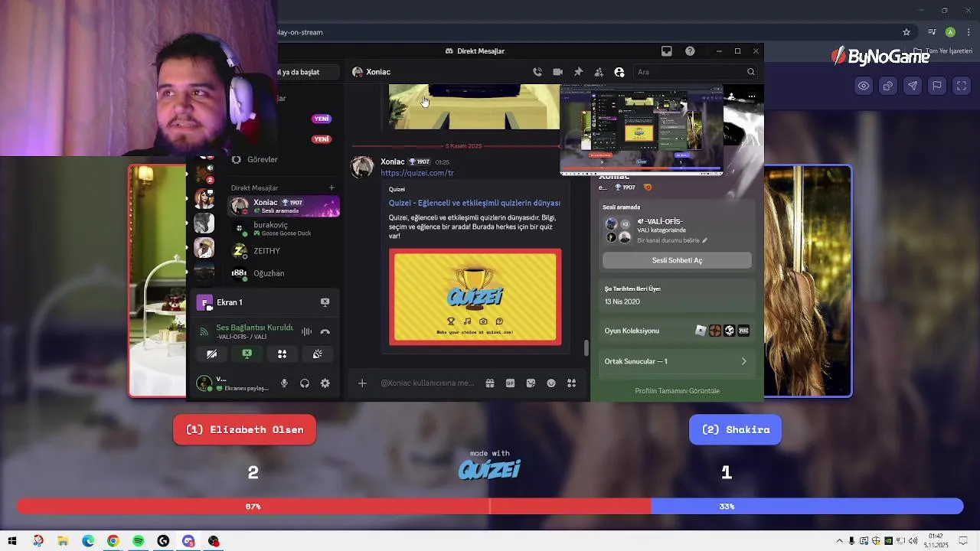Click the 67% red result bar
This screenshot has width=980, height=551.
[x=334, y=507]
